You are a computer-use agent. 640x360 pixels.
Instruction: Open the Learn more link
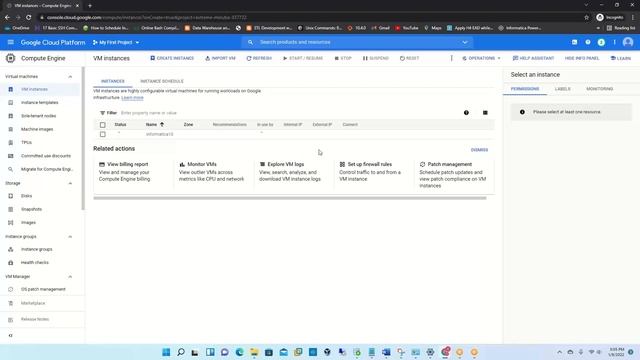pos(132,98)
